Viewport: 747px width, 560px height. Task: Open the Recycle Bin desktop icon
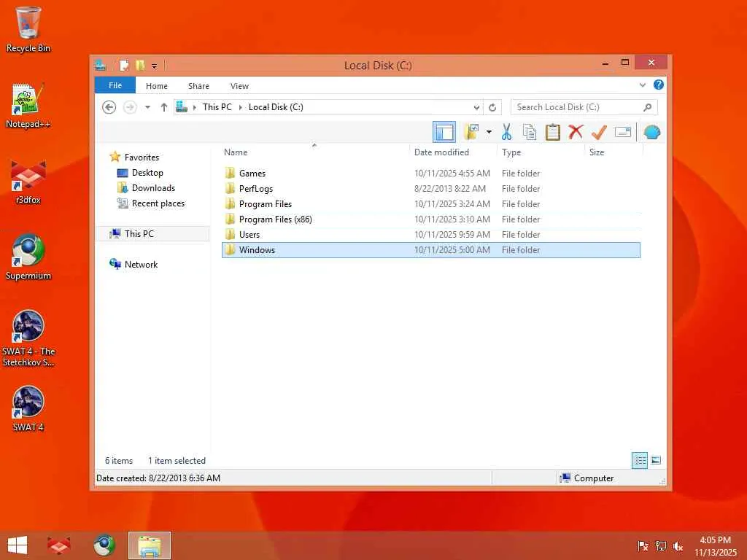(28, 29)
